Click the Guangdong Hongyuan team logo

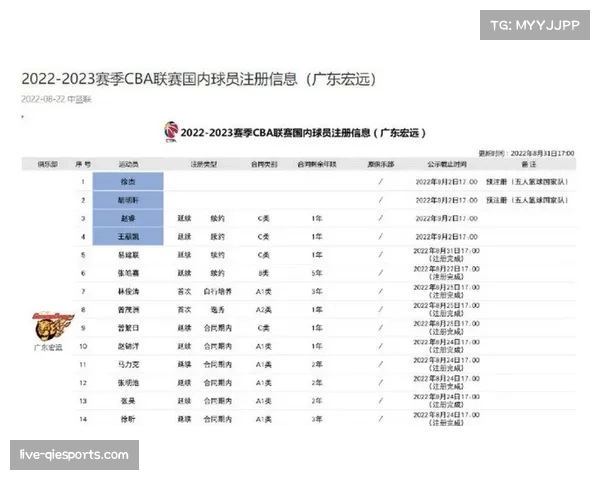click(x=53, y=326)
